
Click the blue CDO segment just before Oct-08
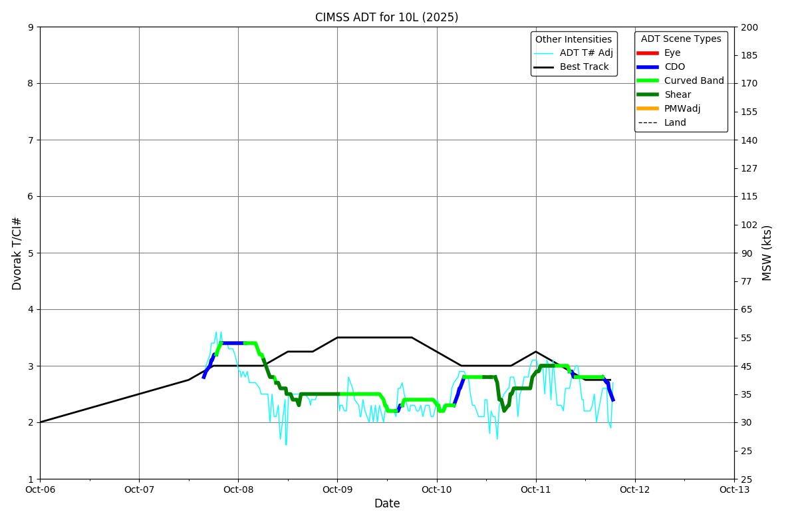(x=232, y=343)
